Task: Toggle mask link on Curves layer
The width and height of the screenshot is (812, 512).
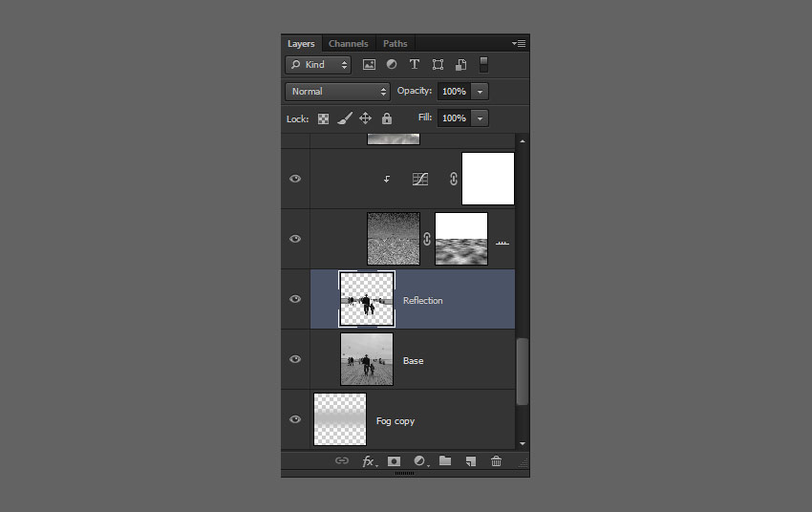Action: [x=453, y=180]
